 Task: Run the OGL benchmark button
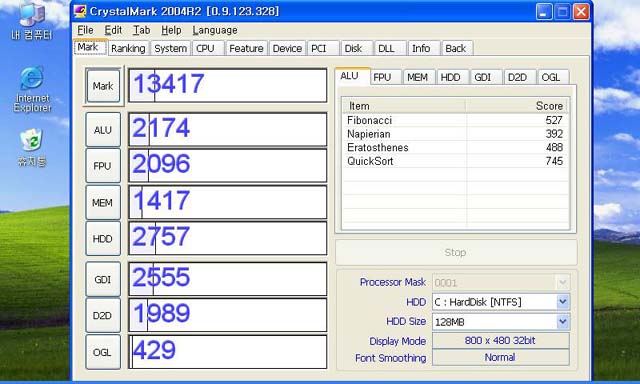103,352
